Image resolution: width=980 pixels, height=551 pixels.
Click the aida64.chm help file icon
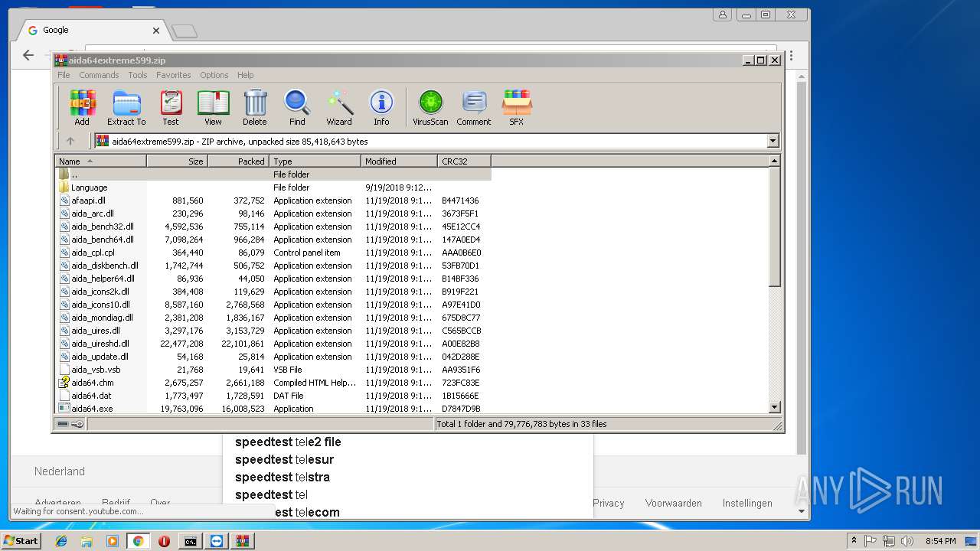(x=64, y=382)
